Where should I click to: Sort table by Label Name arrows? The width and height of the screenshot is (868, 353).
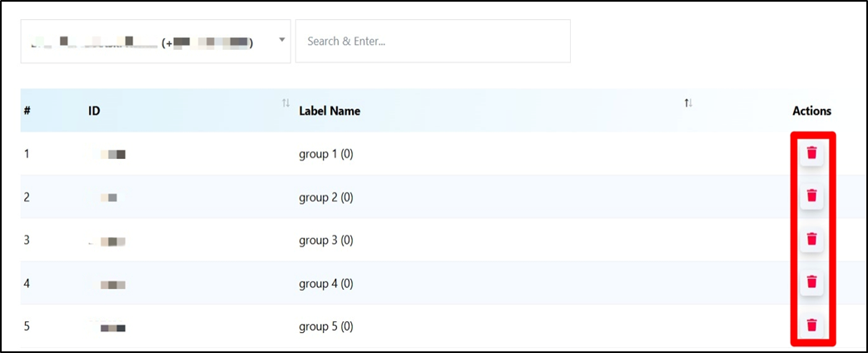[x=688, y=103]
